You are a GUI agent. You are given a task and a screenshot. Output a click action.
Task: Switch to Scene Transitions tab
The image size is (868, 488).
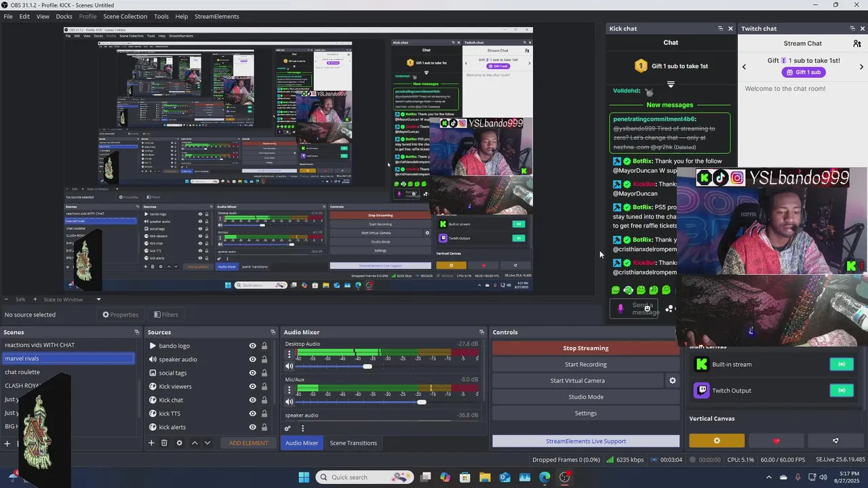click(353, 443)
